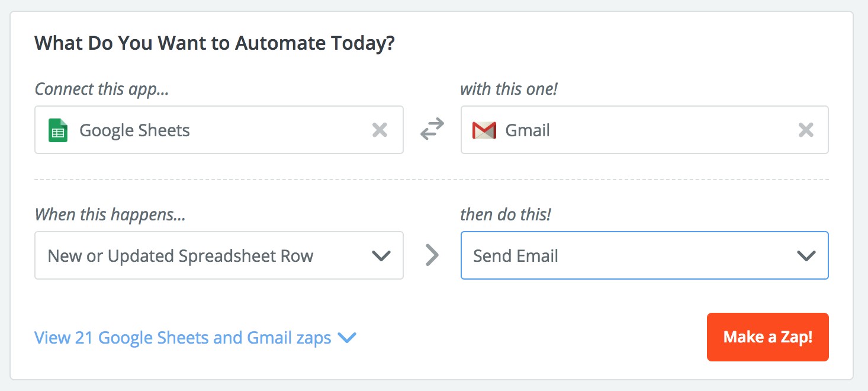
Task: Clear the Google Sheets selection using its X icon
Action: (380, 130)
